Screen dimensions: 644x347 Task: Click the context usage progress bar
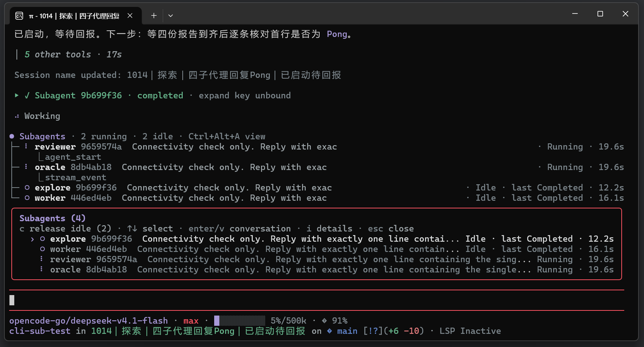[x=239, y=321]
